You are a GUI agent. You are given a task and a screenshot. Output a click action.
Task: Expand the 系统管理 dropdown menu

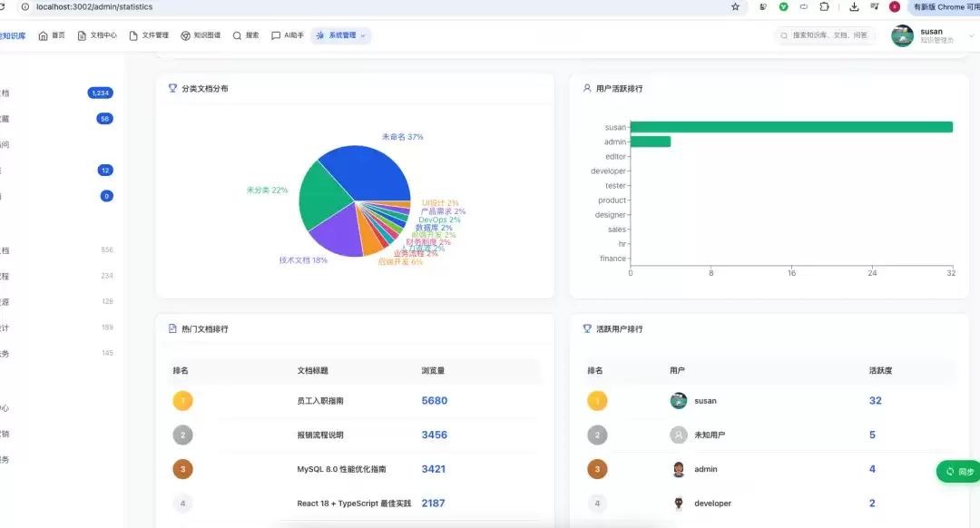(x=340, y=35)
